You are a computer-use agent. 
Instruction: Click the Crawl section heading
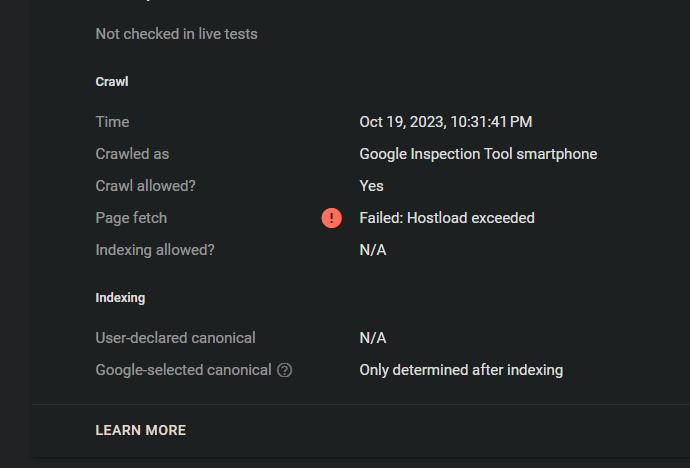click(112, 82)
